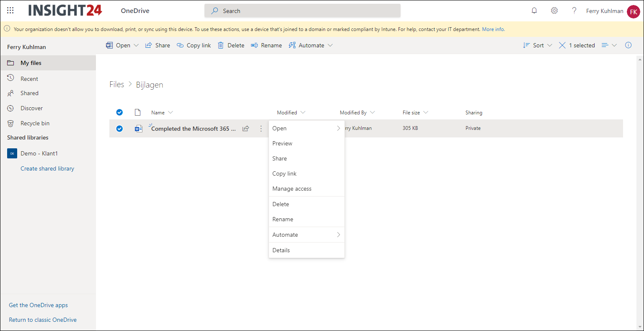
Task: Click the share icon beside the file name
Action: pos(246,129)
